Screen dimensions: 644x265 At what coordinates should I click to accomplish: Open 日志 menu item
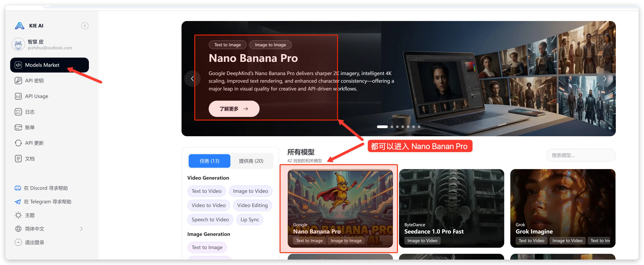[50, 112]
